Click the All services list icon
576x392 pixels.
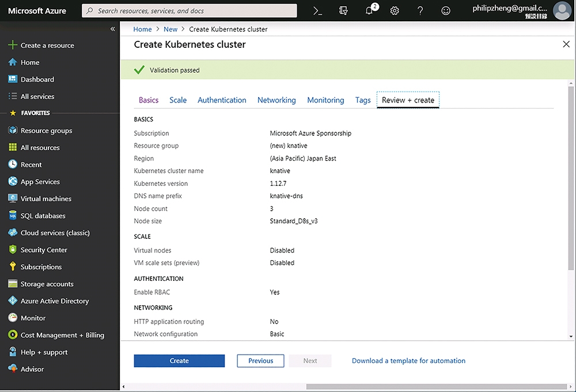coord(13,96)
